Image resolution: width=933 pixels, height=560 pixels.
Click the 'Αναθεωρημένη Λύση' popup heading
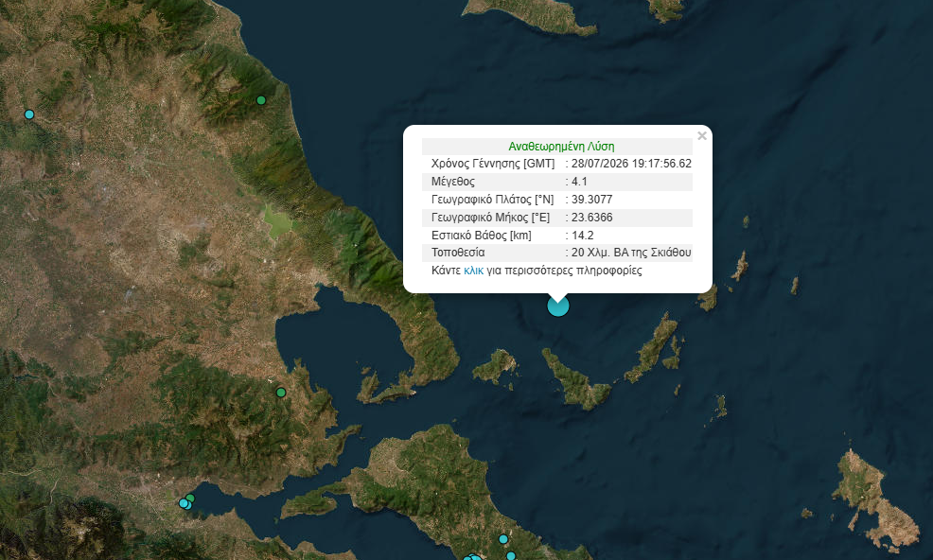[561, 147]
